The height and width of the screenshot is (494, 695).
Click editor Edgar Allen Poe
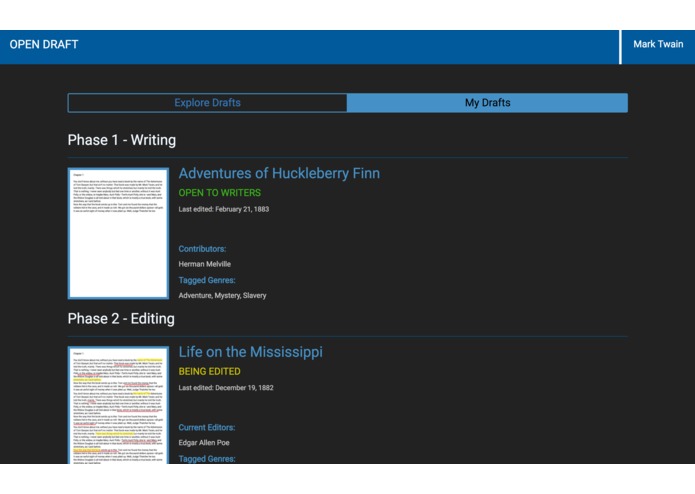pos(204,443)
